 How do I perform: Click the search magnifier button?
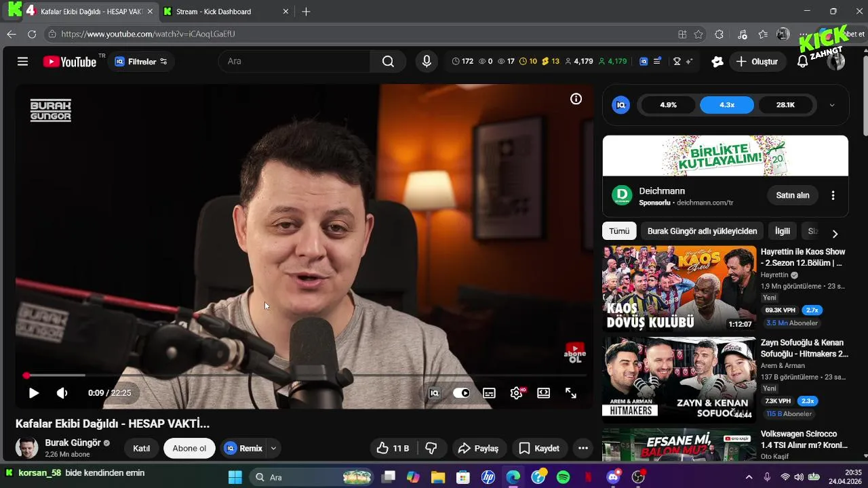pos(388,62)
